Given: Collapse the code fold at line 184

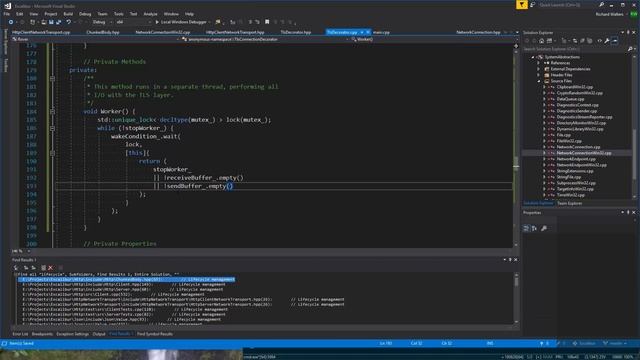Looking at the screenshot, I should [x=52, y=111].
